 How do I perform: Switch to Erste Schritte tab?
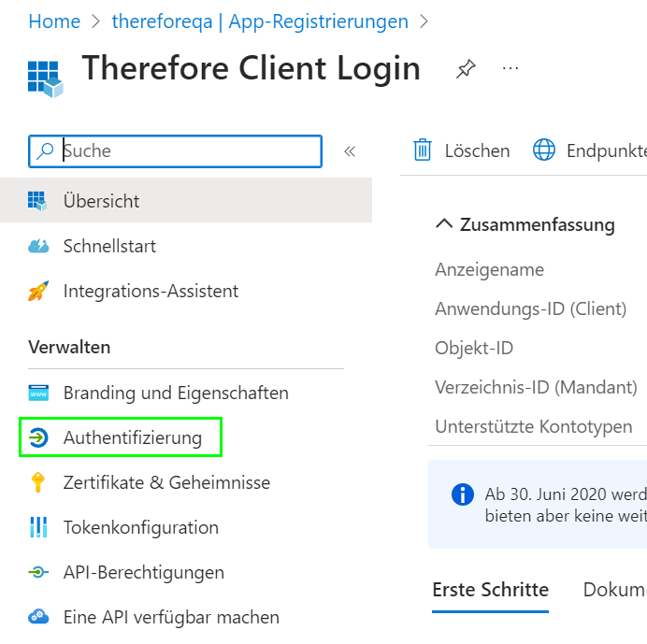coord(490,590)
